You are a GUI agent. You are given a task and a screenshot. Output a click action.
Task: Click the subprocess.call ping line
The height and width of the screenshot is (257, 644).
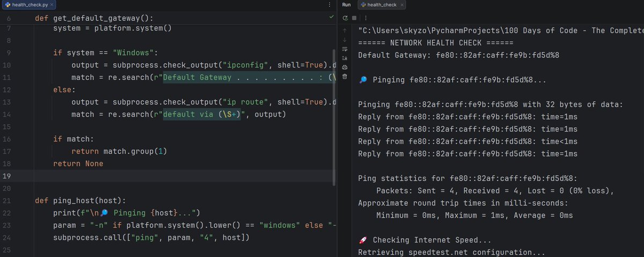tap(152, 238)
